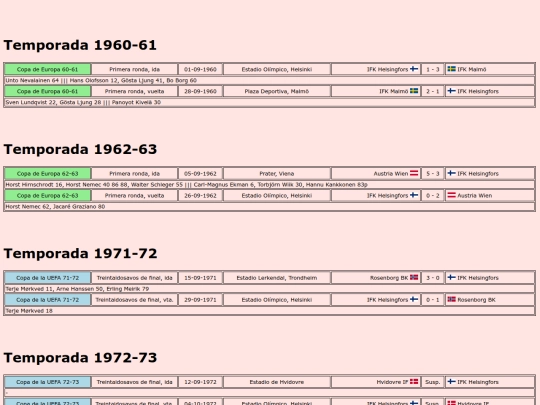Screen dimensions: 540x405
Task: Click the Finland flag in the 26-09-1962 match row
Action: click(414, 195)
